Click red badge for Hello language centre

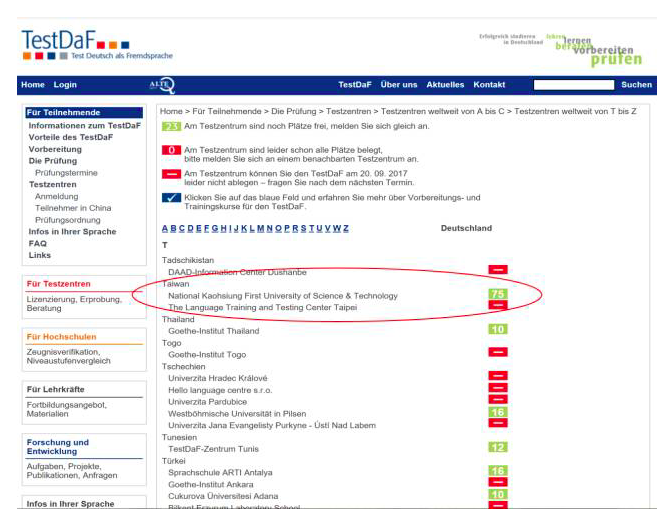pyautogui.click(x=498, y=388)
